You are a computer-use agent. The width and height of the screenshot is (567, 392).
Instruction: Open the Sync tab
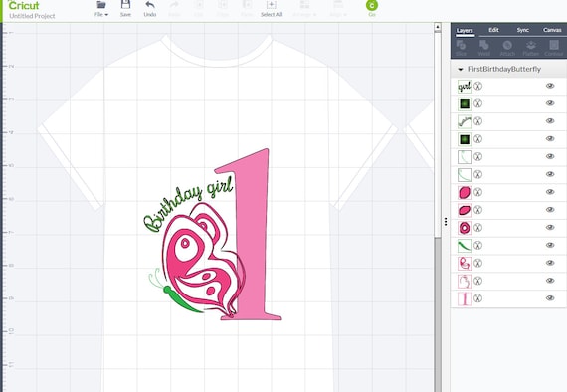523,30
